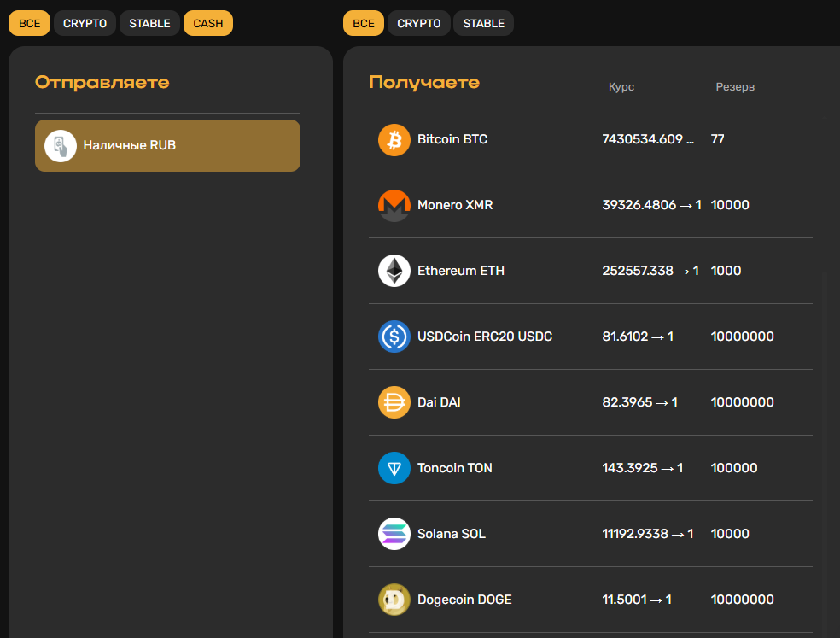Select ВСЕ tab above Отправляете panel

(29, 23)
